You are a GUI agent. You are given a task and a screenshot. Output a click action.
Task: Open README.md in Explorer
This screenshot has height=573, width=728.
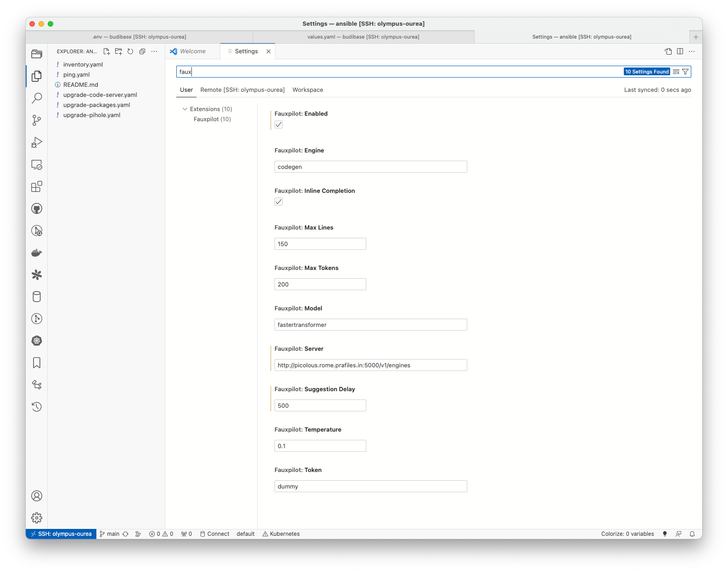(x=106, y=84)
